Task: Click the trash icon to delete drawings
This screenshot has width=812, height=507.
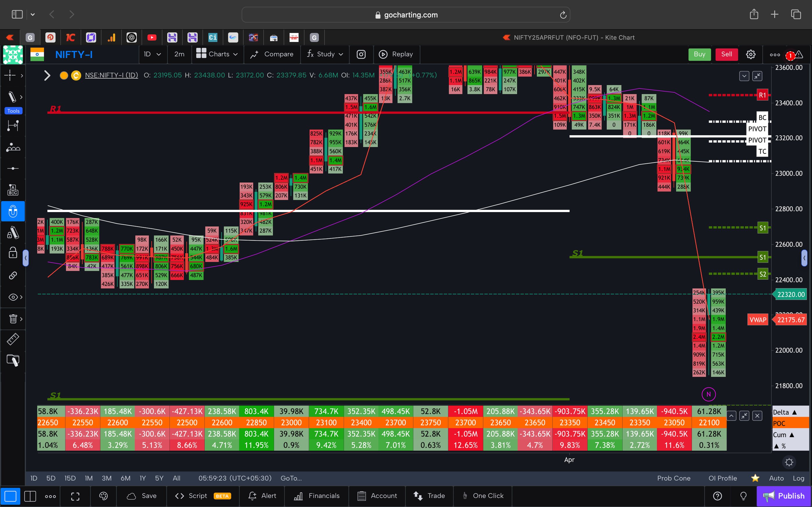Action: point(13,319)
